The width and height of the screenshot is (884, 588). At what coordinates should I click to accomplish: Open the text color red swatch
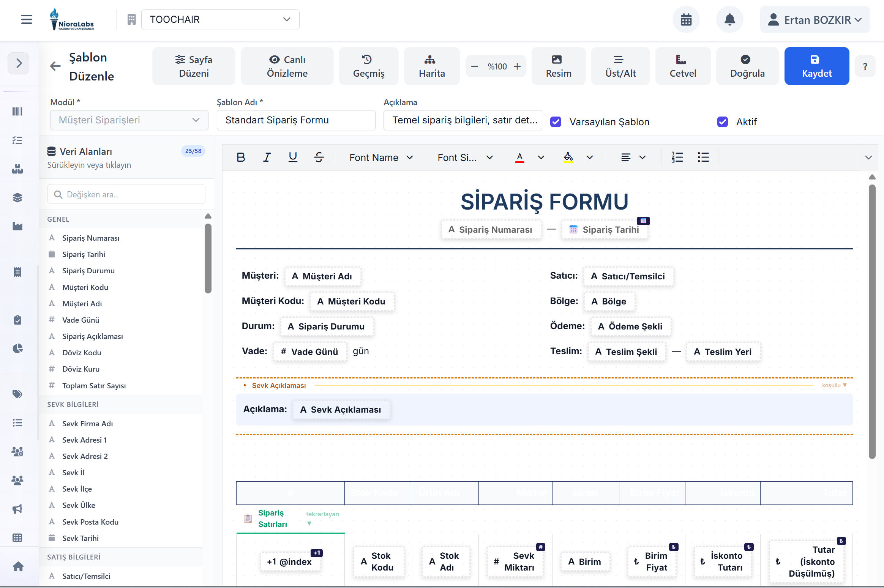519,157
